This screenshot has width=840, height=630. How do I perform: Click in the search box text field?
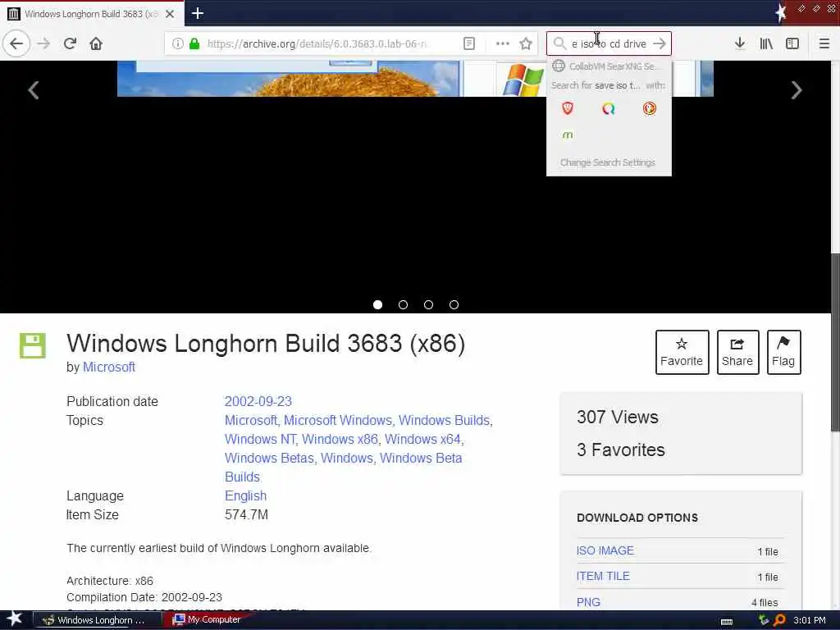609,43
